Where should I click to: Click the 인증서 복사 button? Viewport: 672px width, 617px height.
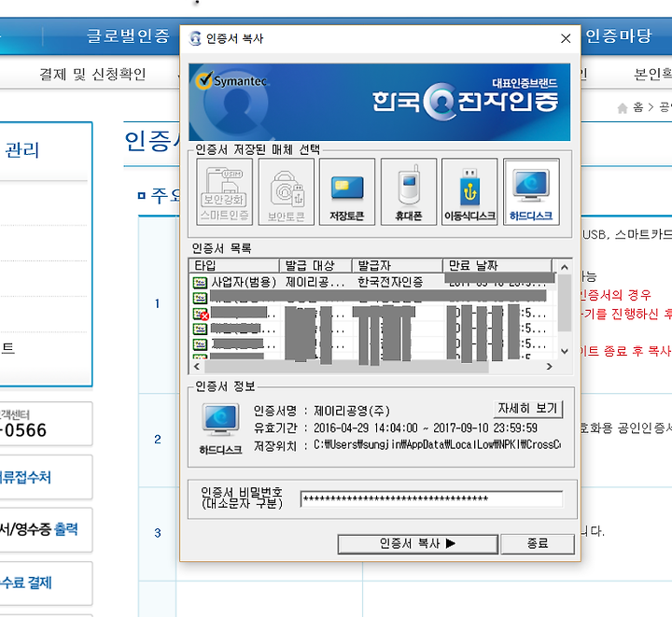[x=418, y=544]
